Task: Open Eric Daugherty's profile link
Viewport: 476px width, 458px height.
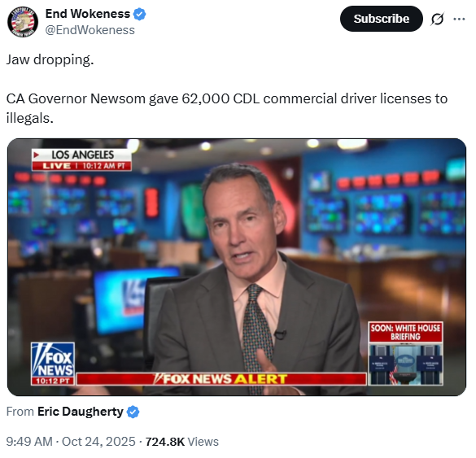Action: pyautogui.click(x=80, y=412)
